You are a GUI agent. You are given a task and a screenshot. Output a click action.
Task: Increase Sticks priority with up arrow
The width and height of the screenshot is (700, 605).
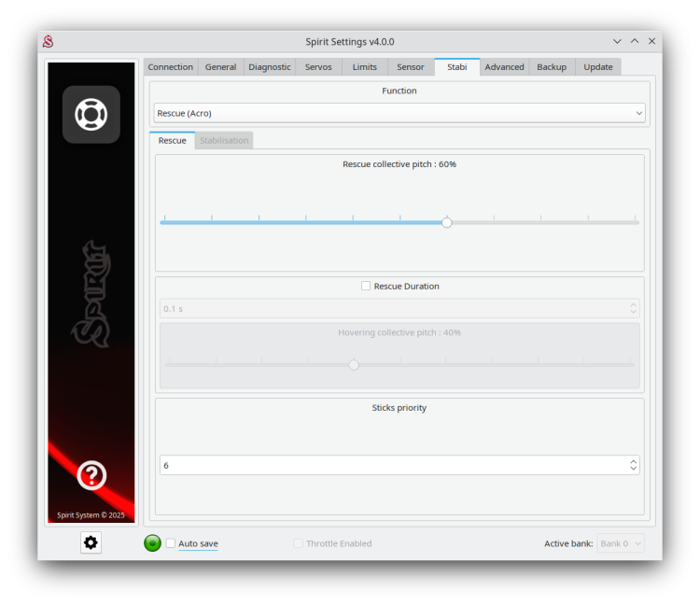634,461
